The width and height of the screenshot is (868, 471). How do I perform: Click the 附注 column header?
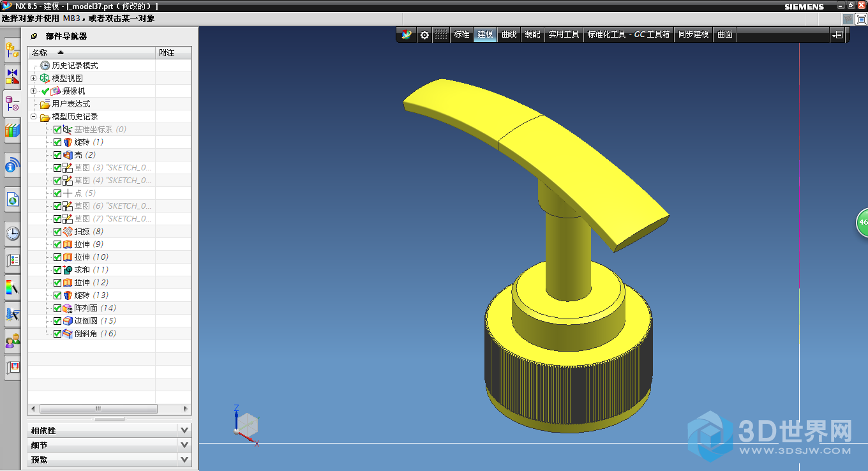(174, 53)
